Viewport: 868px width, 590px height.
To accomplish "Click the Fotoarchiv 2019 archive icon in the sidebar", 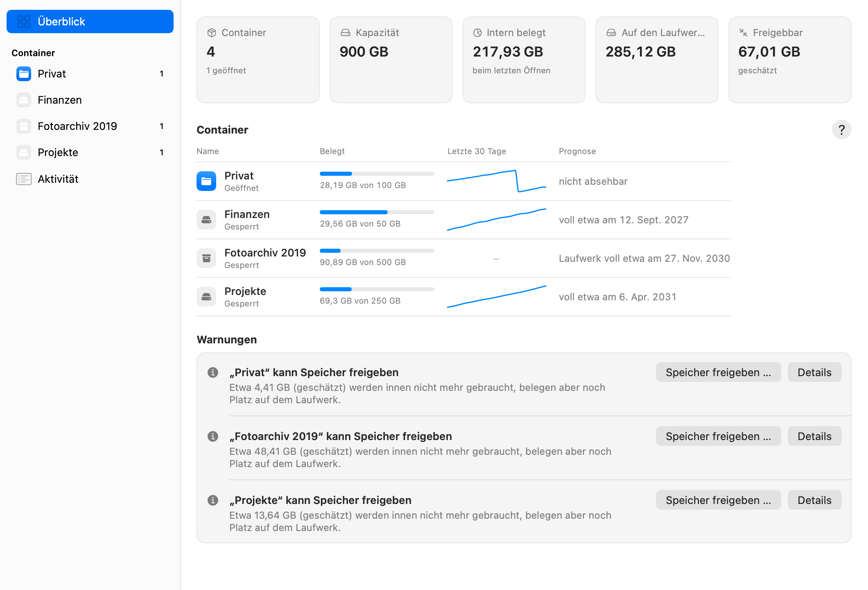I will click(x=24, y=126).
